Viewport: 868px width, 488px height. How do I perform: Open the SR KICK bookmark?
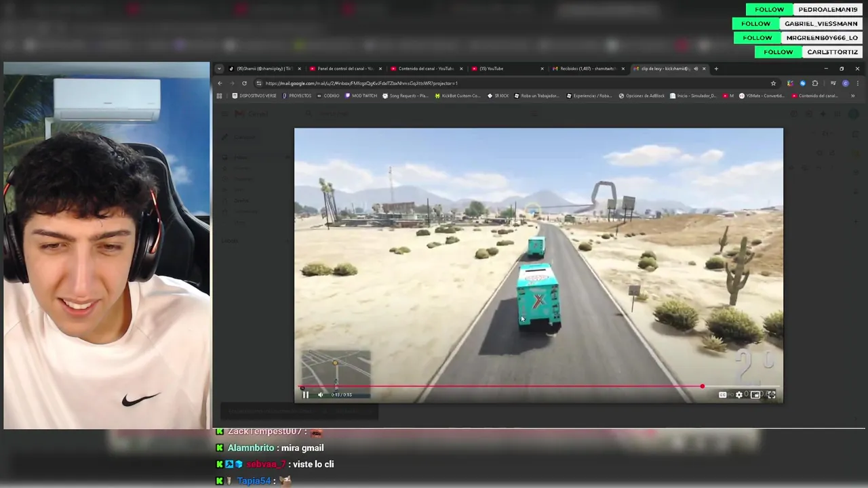tap(498, 96)
